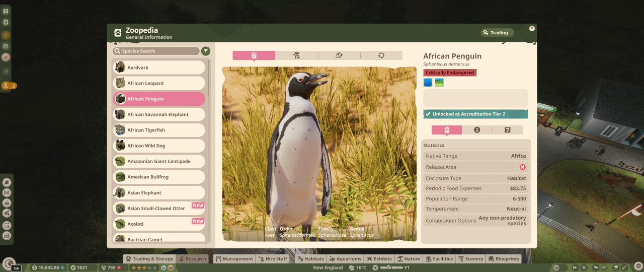Click the undo arrow in bottom-right controls
This screenshot has width=644, height=272.
[596, 267]
